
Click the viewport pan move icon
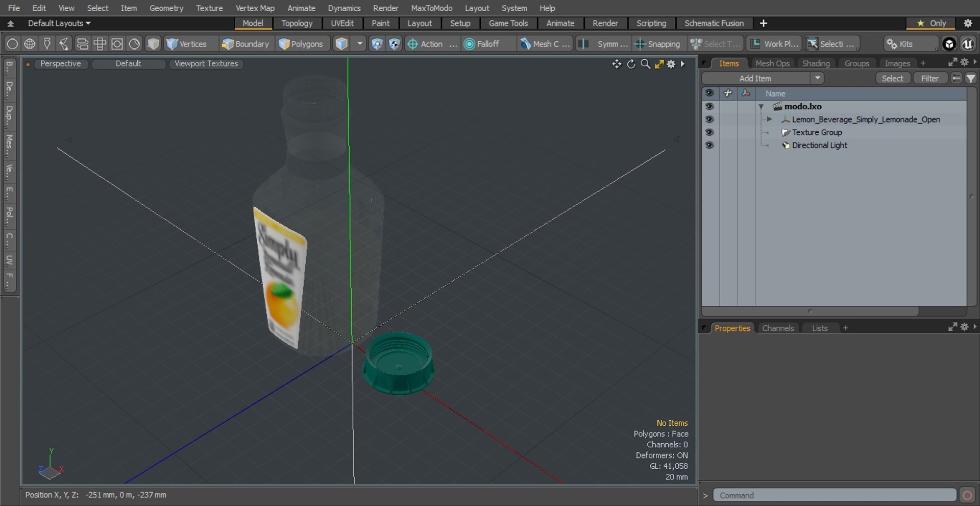point(617,64)
